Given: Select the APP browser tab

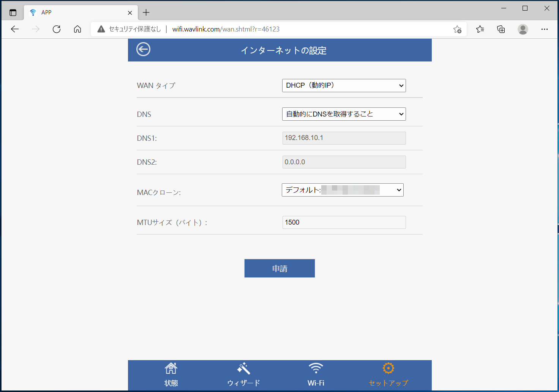Looking at the screenshot, I should [x=81, y=13].
